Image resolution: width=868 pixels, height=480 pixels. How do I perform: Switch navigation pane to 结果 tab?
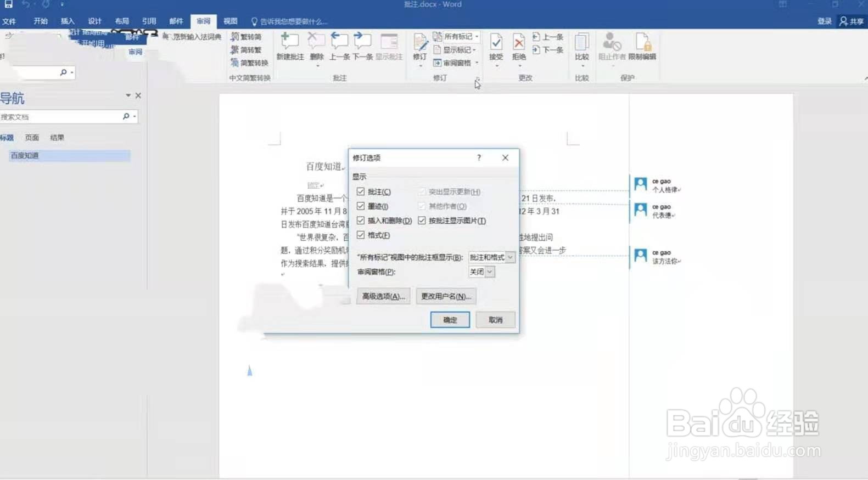[57, 138]
